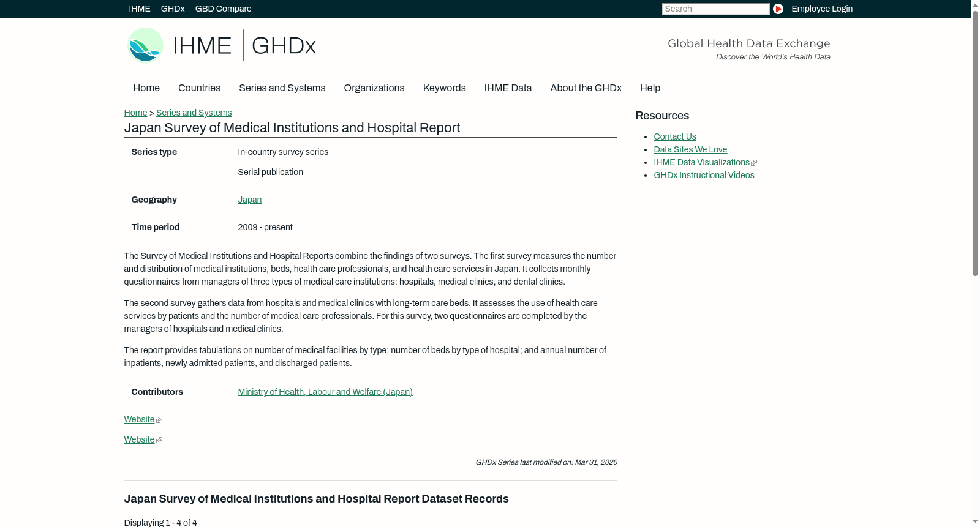The width and height of the screenshot is (980, 527).
Task: Click the '2009 - present' time period value
Action: (x=265, y=227)
